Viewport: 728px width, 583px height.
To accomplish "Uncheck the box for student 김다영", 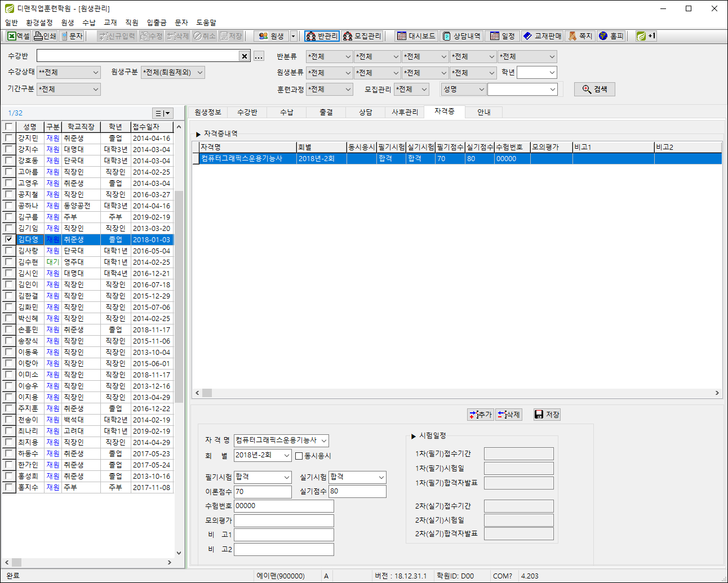I will pyautogui.click(x=8, y=239).
